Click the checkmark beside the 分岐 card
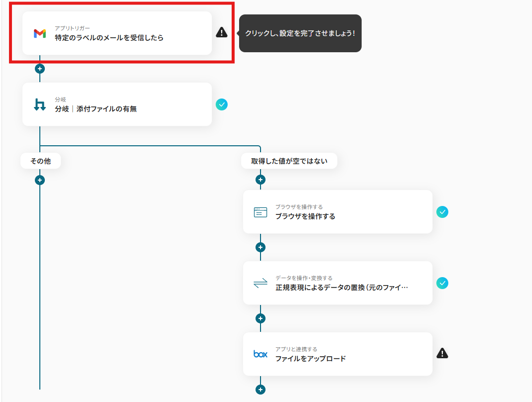The image size is (532, 402). [x=222, y=104]
